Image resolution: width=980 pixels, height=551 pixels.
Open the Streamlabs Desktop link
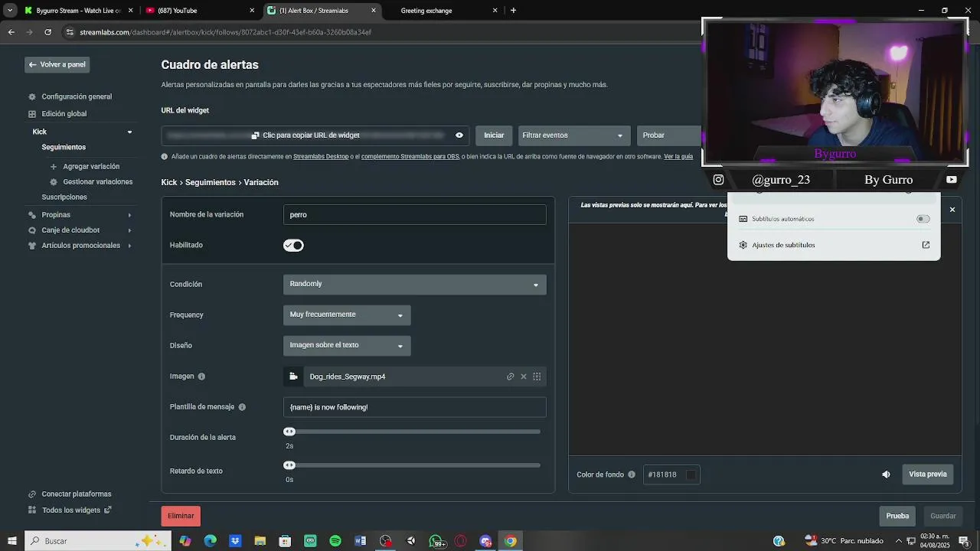click(321, 156)
